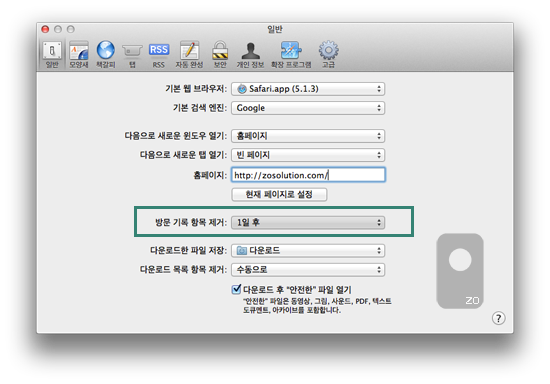Open the 기본 검색 엔진 Google dropdown

pyautogui.click(x=308, y=108)
